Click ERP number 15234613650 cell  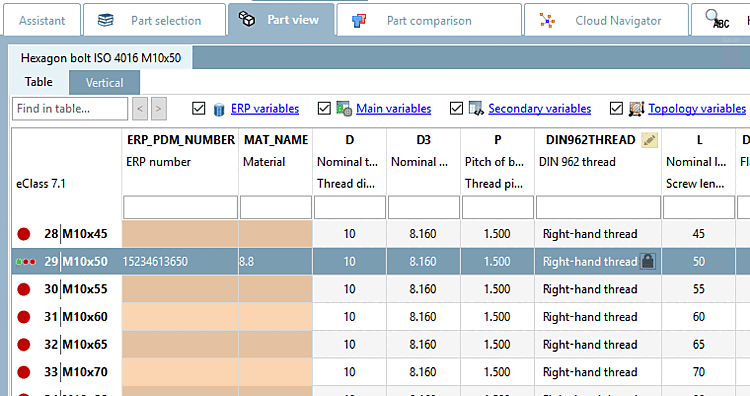[x=180, y=262]
